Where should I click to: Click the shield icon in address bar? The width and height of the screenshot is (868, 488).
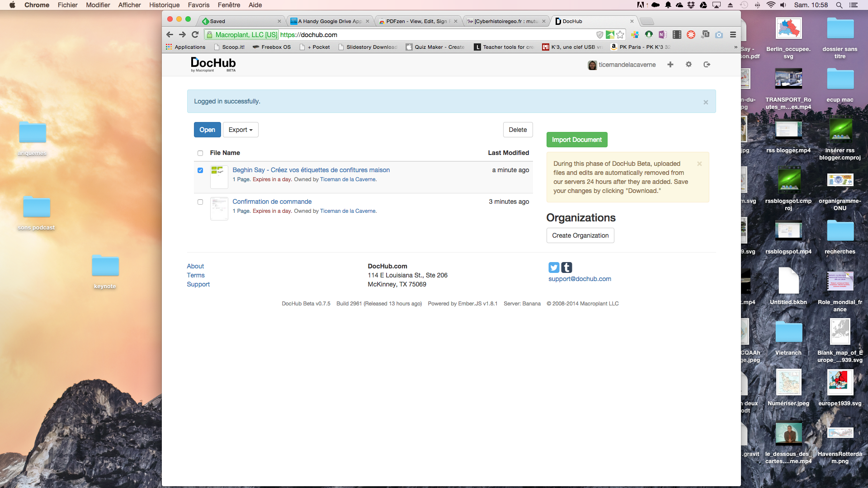click(x=600, y=35)
